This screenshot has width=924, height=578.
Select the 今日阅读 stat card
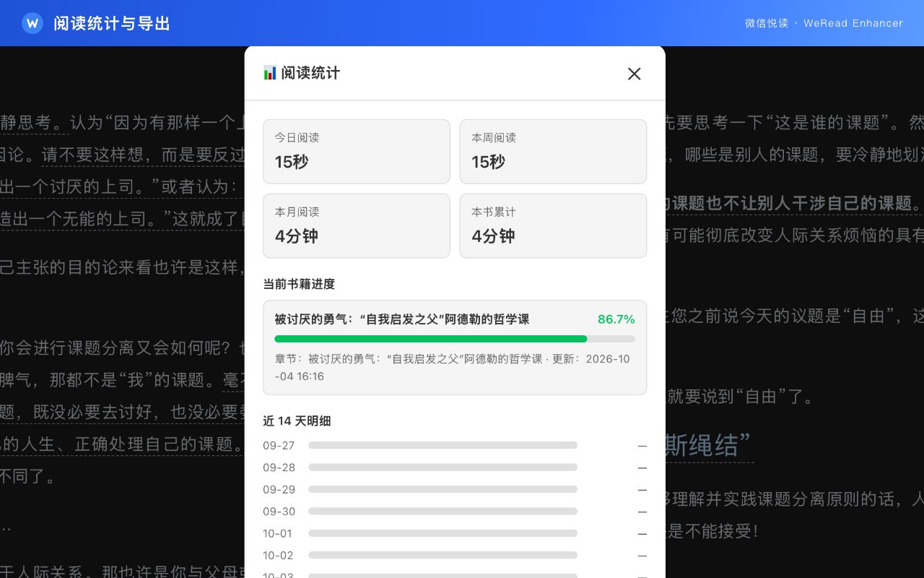[x=357, y=152]
